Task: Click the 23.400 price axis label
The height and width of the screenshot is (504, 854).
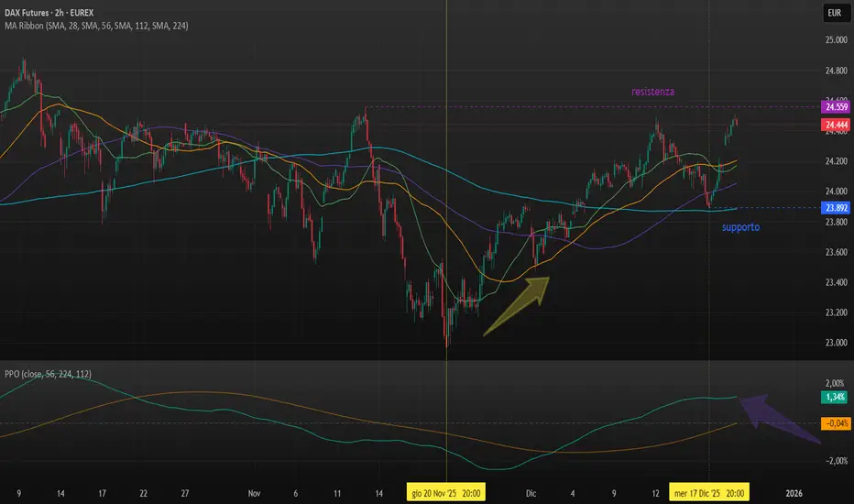Action: pos(836,282)
